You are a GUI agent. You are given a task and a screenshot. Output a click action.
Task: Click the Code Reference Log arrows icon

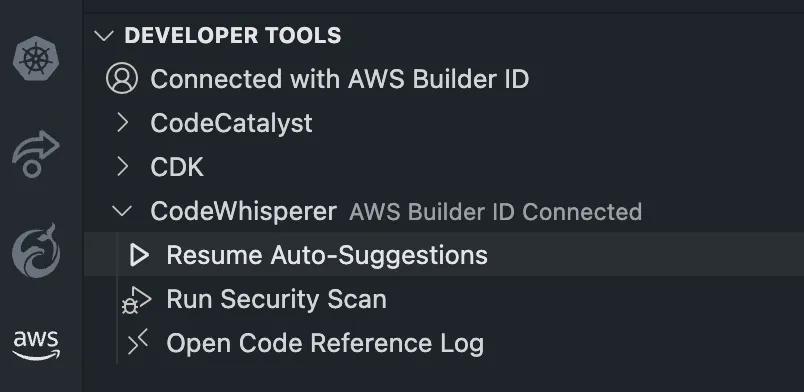[x=137, y=343]
